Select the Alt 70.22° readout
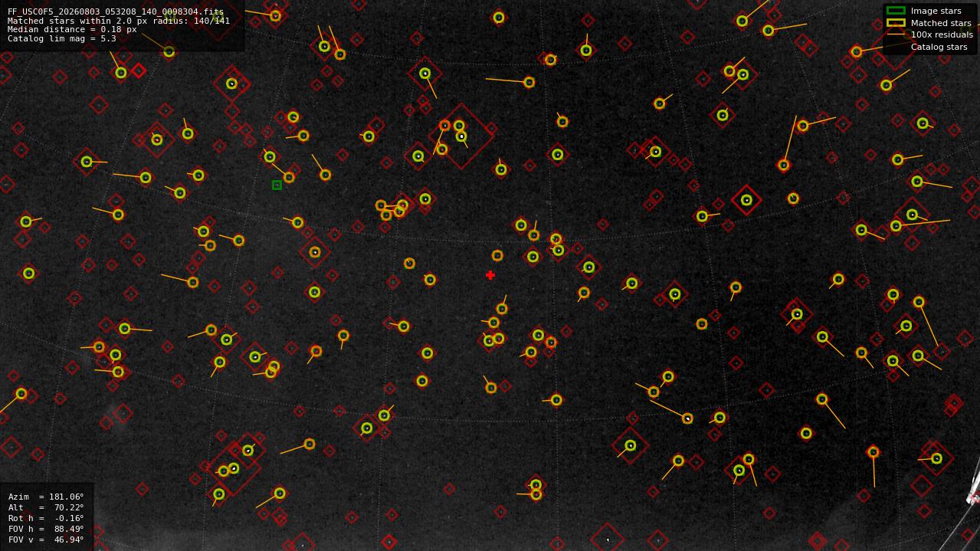The height and width of the screenshot is (551, 980). click(46, 507)
